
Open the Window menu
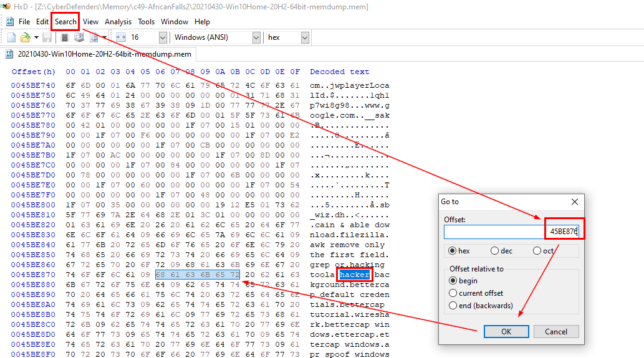pos(174,22)
